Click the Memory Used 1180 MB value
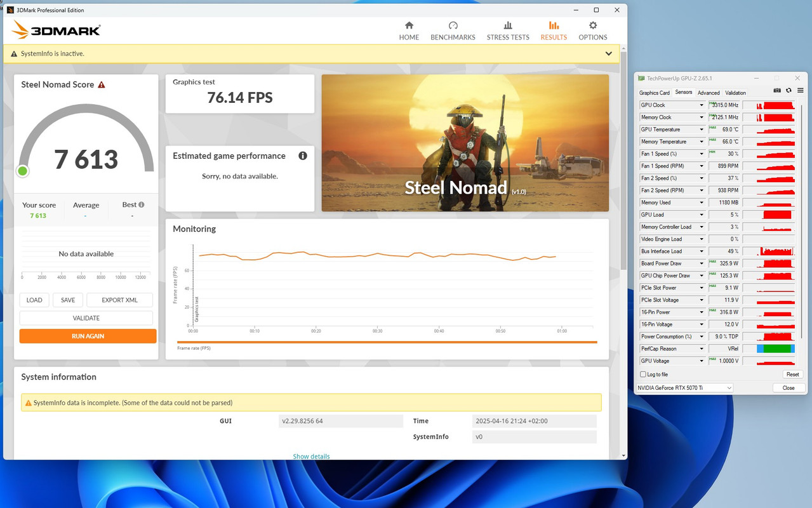 click(724, 203)
